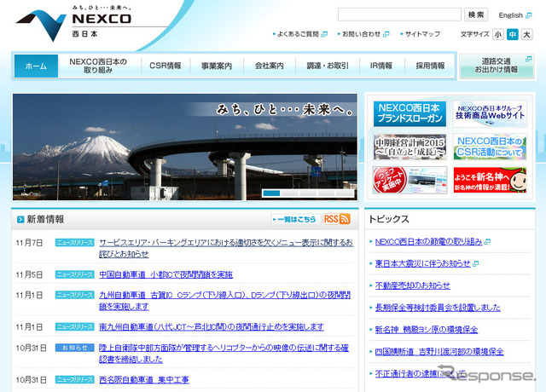Open the 中期経営計画2015 banner

click(409, 147)
